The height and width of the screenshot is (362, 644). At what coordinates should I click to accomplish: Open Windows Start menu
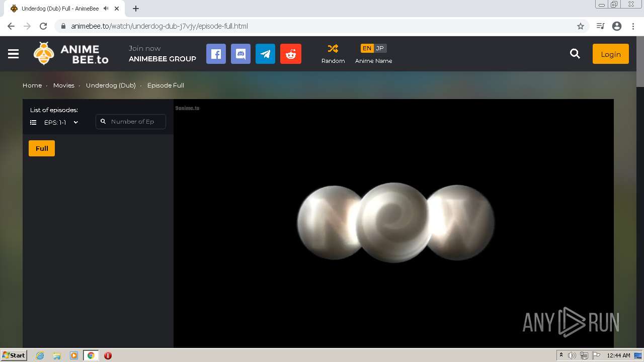pyautogui.click(x=14, y=355)
